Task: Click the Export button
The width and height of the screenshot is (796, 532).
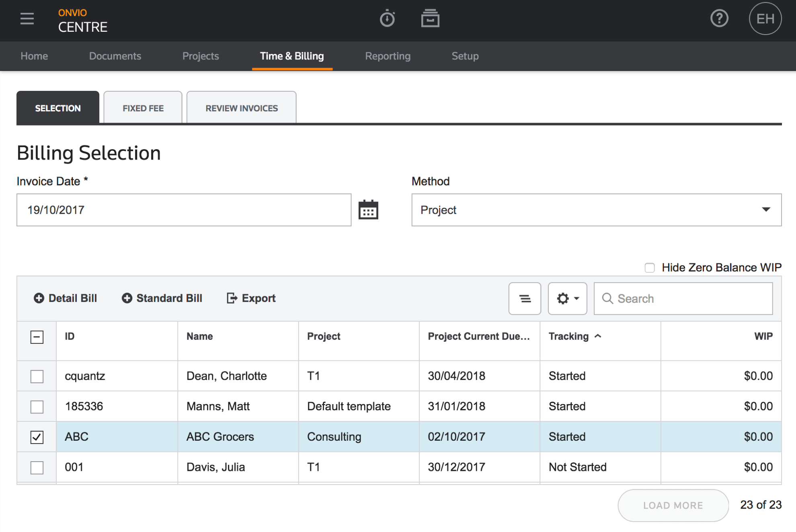Action: 251,298
